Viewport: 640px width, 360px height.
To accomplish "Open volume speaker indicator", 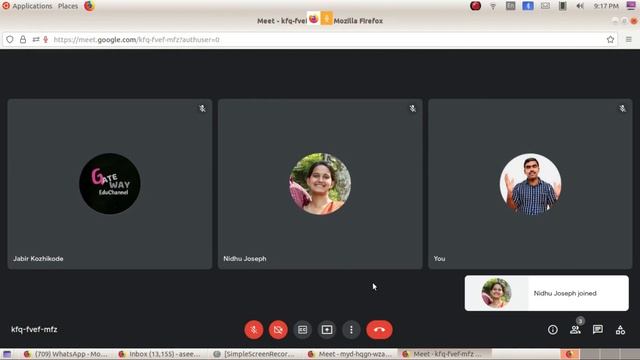I will click(x=580, y=6).
